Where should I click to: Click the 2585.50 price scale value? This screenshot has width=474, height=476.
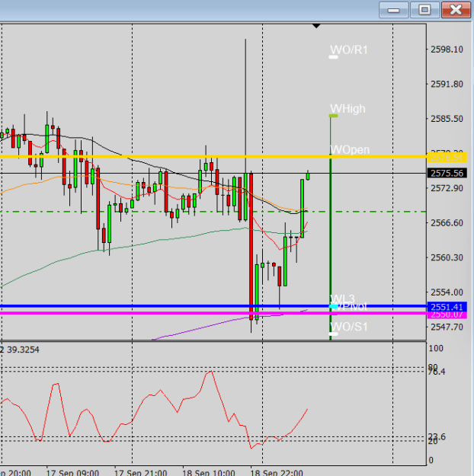[447, 119]
